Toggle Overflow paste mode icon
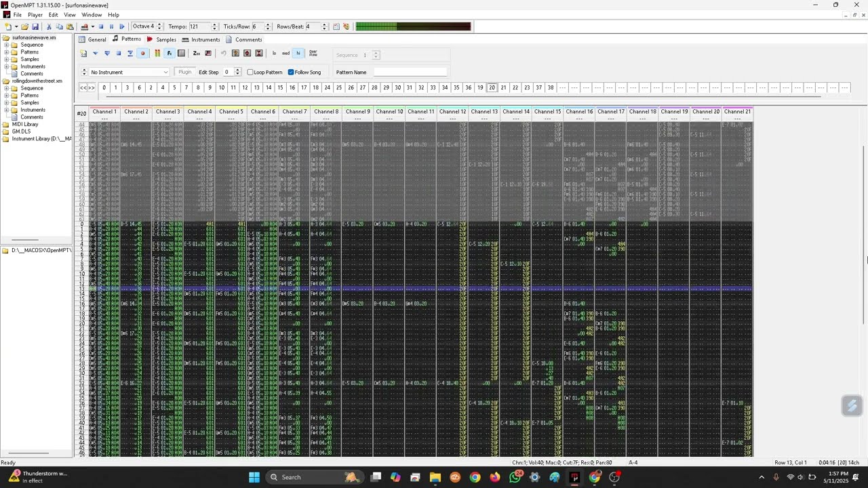Screen dimensions: 868x488 coord(313,54)
